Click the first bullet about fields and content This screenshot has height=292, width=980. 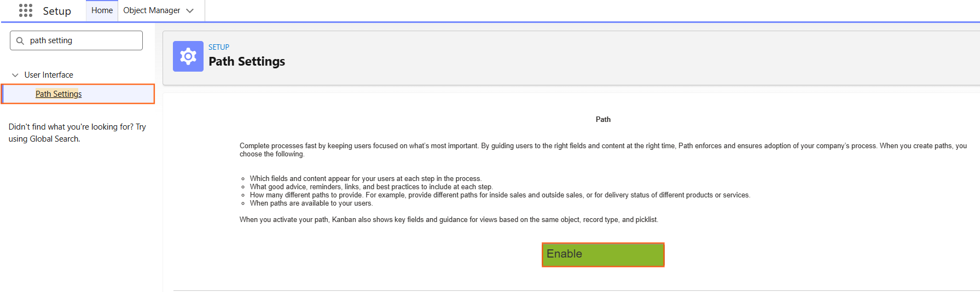(x=366, y=179)
